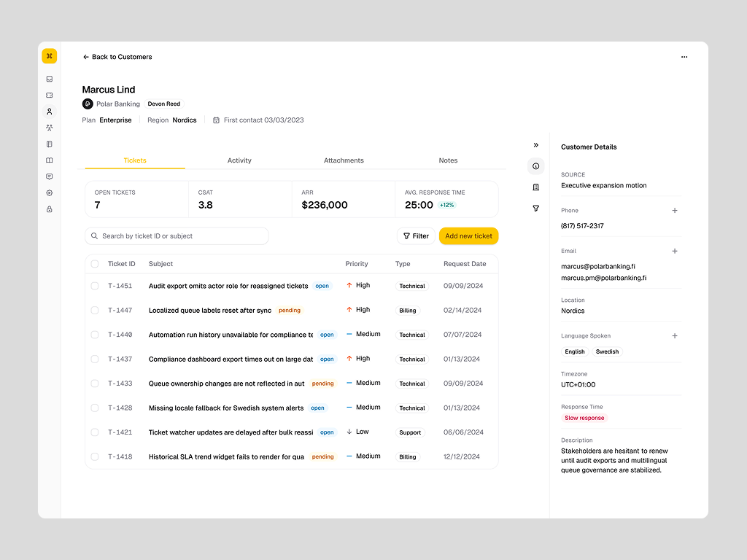Image resolution: width=747 pixels, height=560 pixels.
Task: Check the box for ticket T-1440
Action: 95,335
